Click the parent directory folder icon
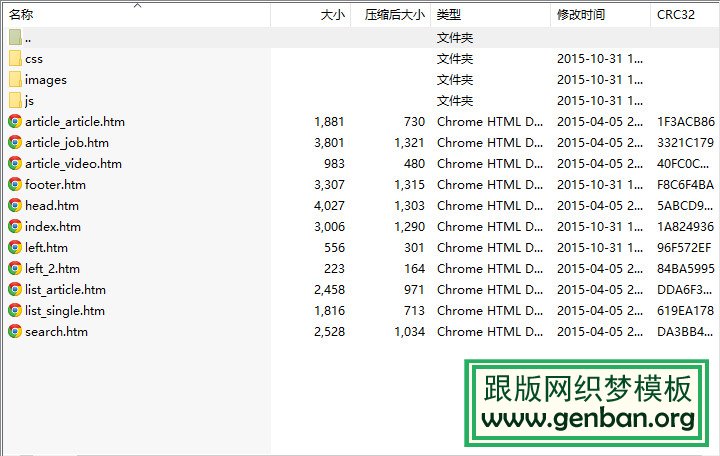 pos(15,38)
